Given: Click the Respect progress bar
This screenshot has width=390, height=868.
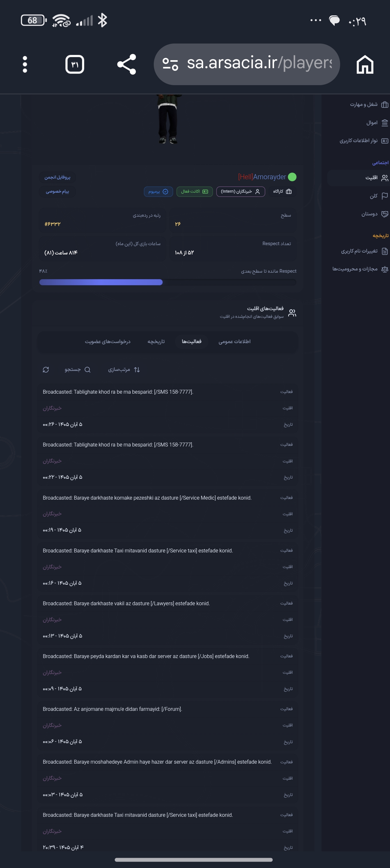Looking at the screenshot, I should 168,282.
